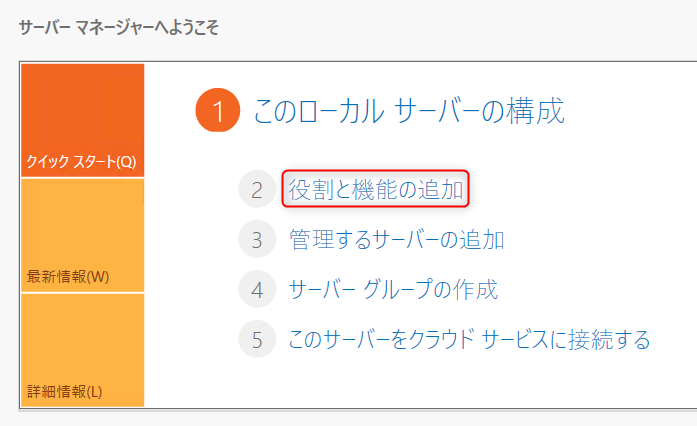Open サーバー グループの作成 link
Image resolution: width=697 pixels, height=426 pixels.
click(392, 290)
